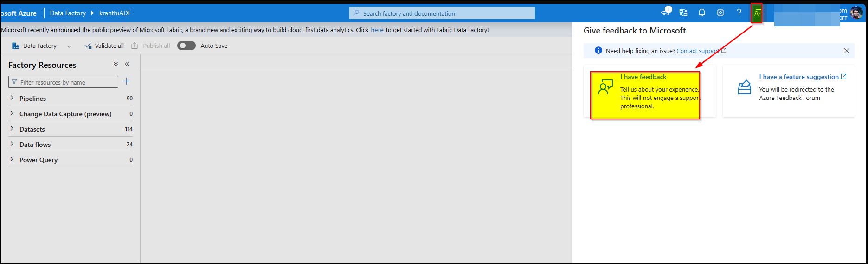The height and width of the screenshot is (264, 868).
Task: Click the Pipelines count 90
Action: tap(129, 99)
